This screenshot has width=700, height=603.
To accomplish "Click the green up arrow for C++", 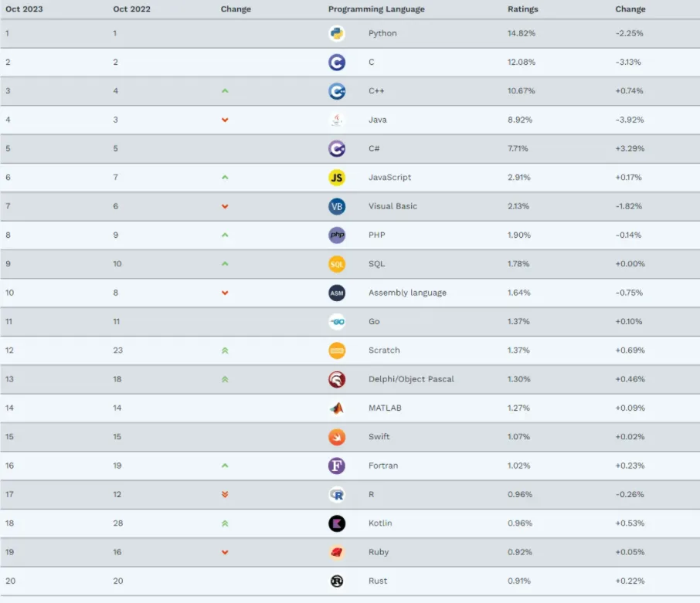I will [x=225, y=91].
